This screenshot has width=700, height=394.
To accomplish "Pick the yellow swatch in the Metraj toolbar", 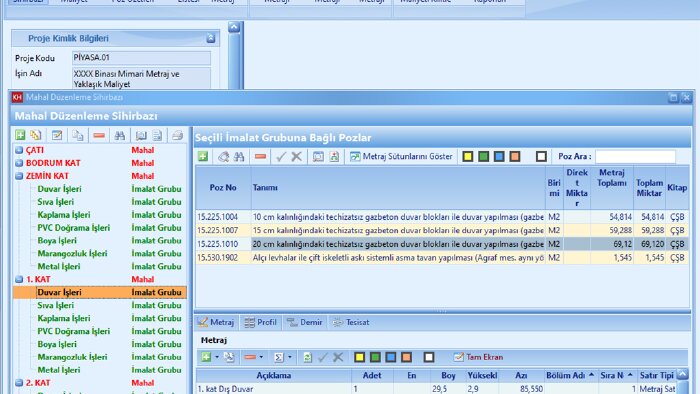I will pos(359,357).
